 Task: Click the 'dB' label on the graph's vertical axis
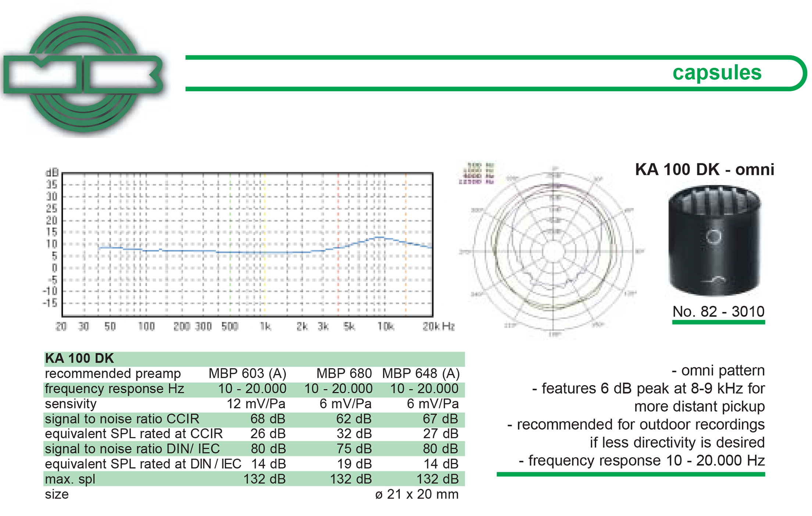[52, 173]
